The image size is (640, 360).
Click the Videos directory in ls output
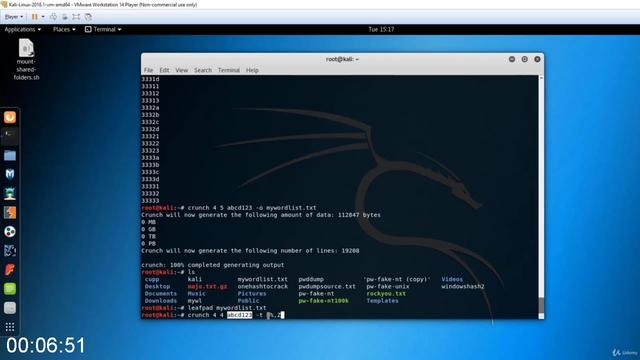[x=452, y=279]
